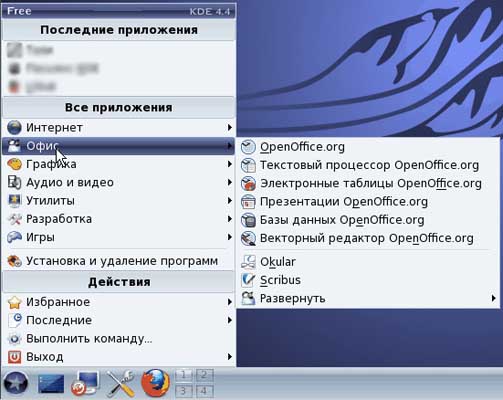Expand the Интернет submenu arrow

(229, 127)
